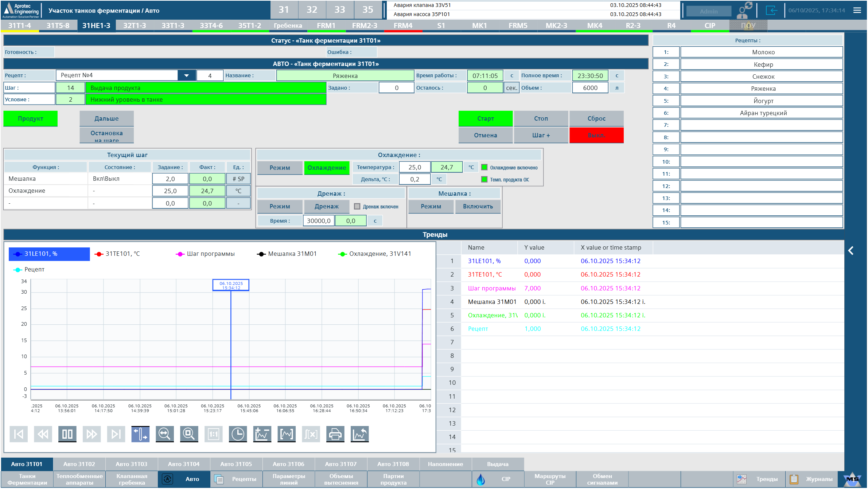
Task: Open the Рецепт №4 dropdown list
Action: tap(186, 75)
